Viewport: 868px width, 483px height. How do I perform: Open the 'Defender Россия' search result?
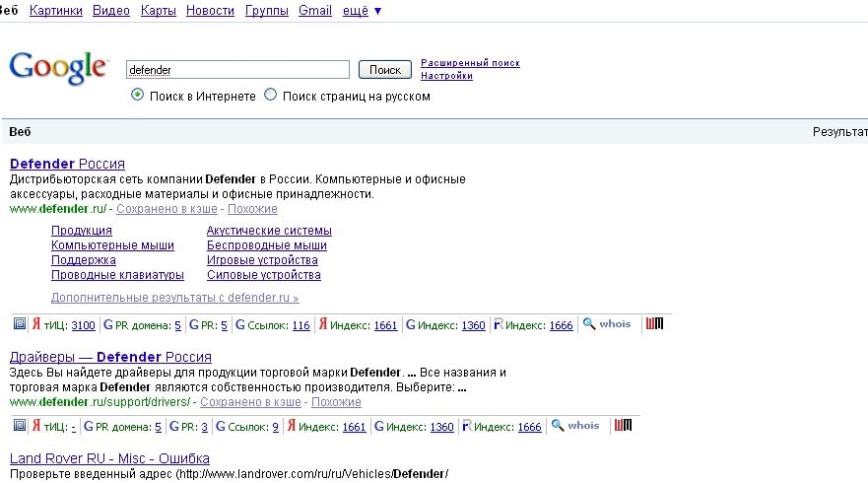tap(67, 164)
